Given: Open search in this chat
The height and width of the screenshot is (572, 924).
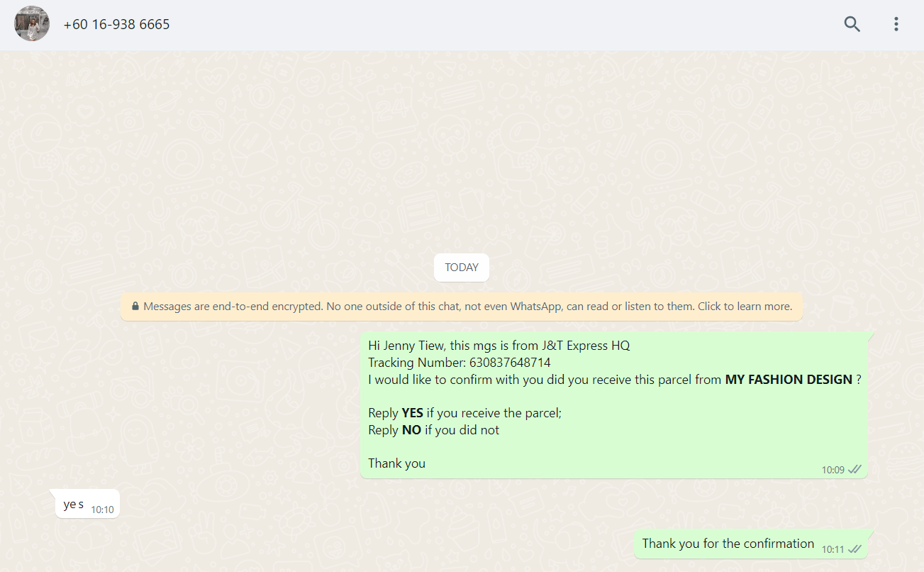Looking at the screenshot, I should [x=852, y=24].
